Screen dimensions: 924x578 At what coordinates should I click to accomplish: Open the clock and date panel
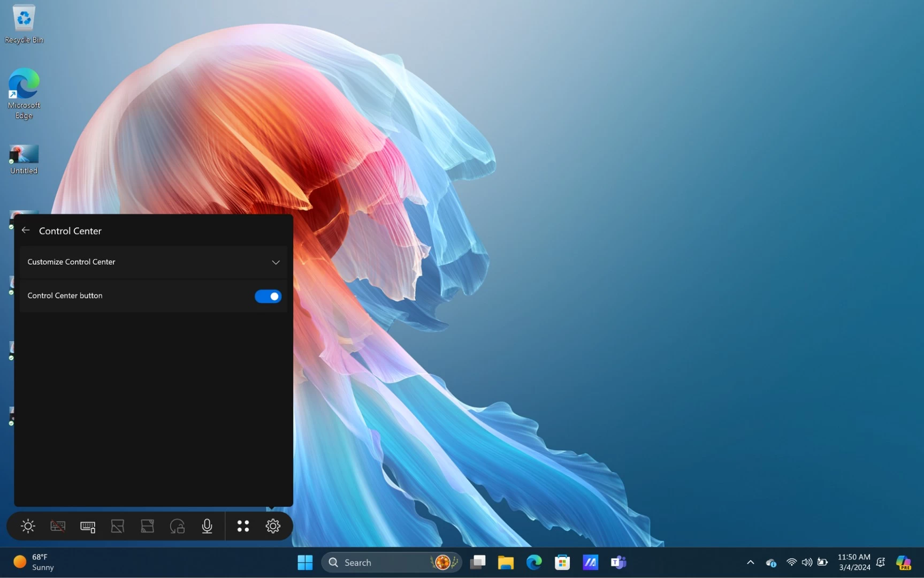coord(854,562)
